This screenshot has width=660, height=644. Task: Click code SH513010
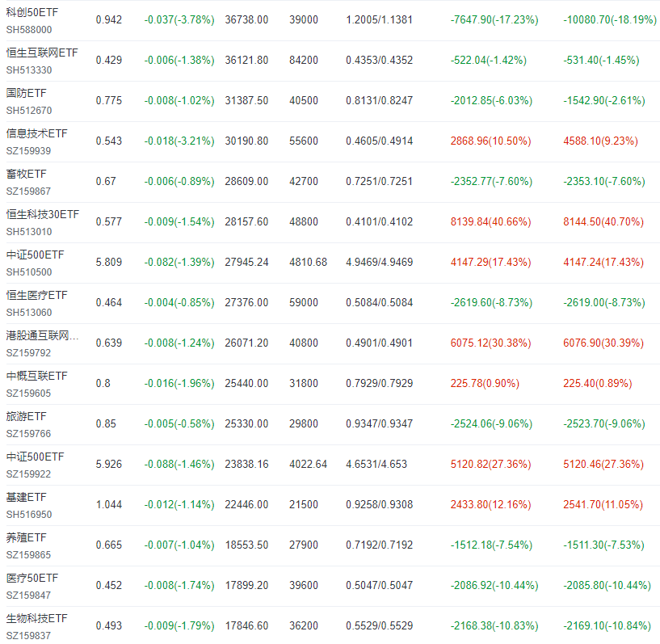click(29, 232)
